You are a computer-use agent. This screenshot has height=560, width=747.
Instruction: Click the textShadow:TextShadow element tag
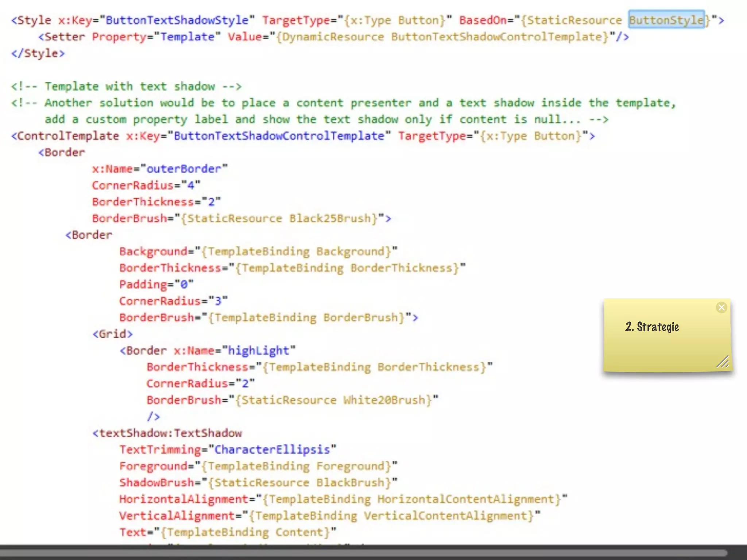coord(167,433)
